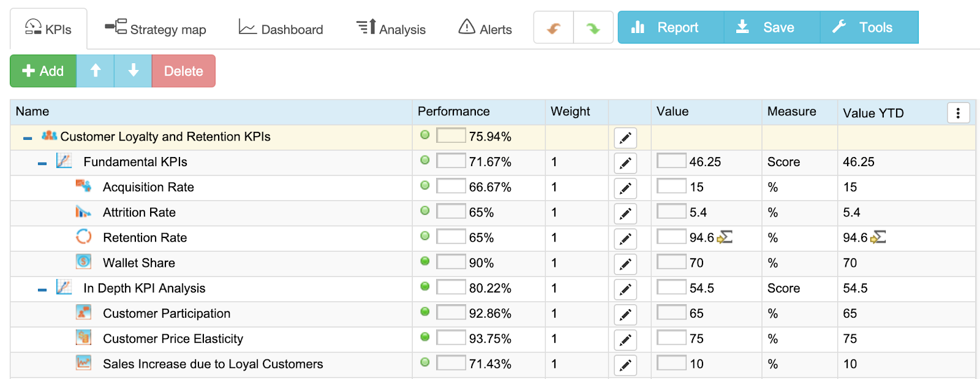980x379 pixels.
Task: Select the Customer Price Elasticity row
Action: 492,339
